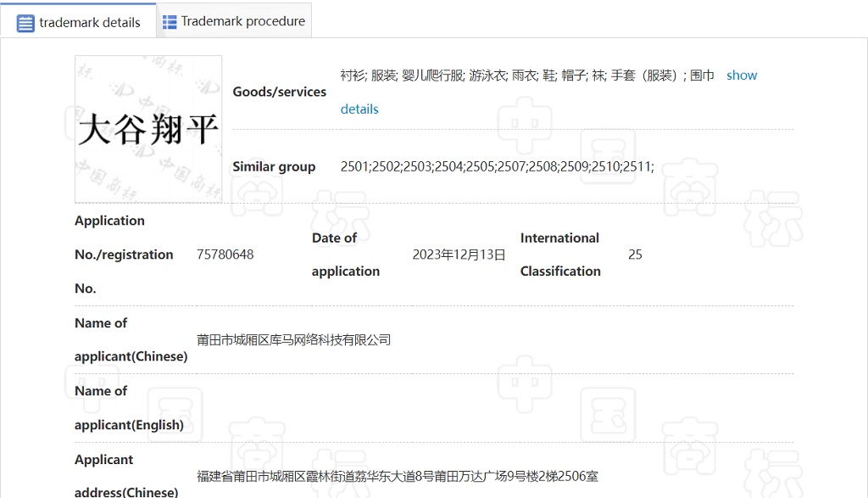Click the application date 2023年12月13日
868x498 pixels.
(x=459, y=255)
